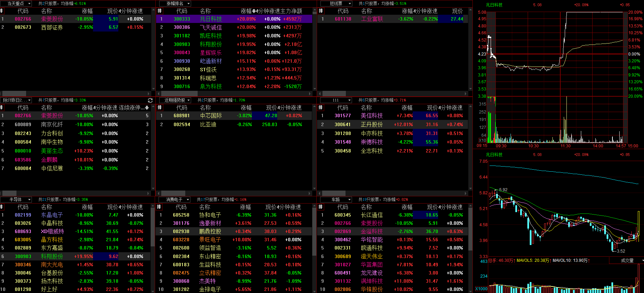The width and height of the screenshot is (644, 293).
Task: Click right scroll arrow under 除ST昨日2 panel
Action: [x=149, y=193]
